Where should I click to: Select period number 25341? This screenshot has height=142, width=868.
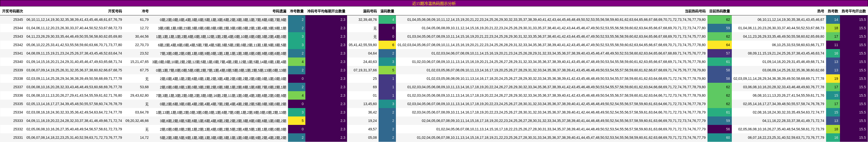point(18,53)
